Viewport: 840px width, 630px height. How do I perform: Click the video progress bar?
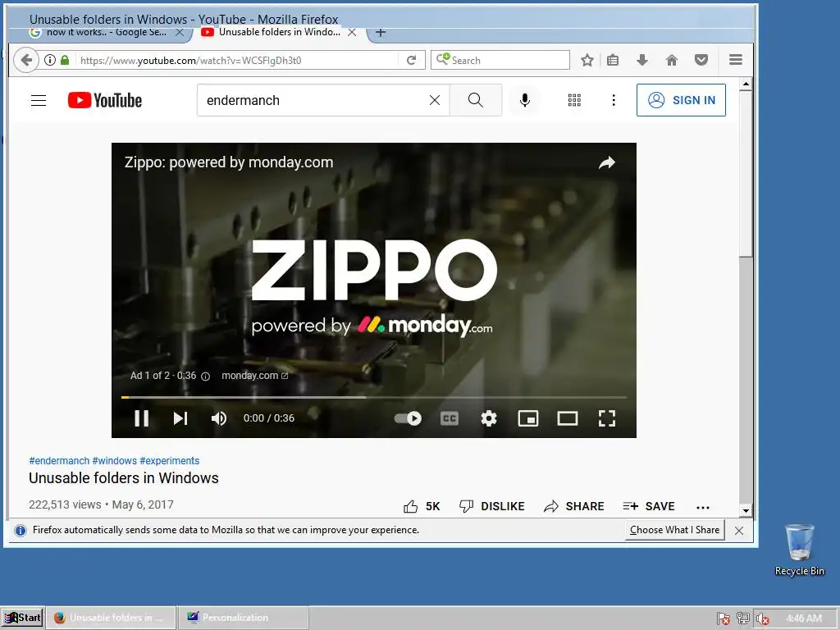pos(374,397)
